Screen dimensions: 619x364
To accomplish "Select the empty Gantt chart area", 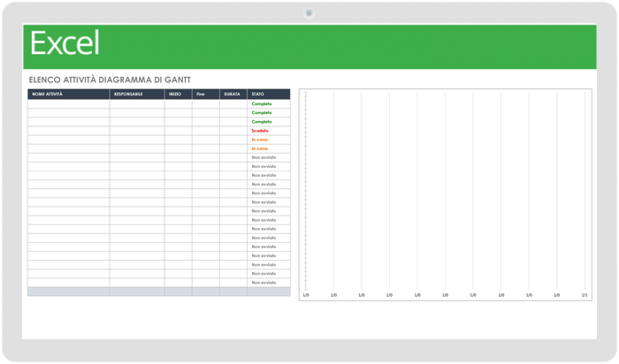I will point(446,195).
